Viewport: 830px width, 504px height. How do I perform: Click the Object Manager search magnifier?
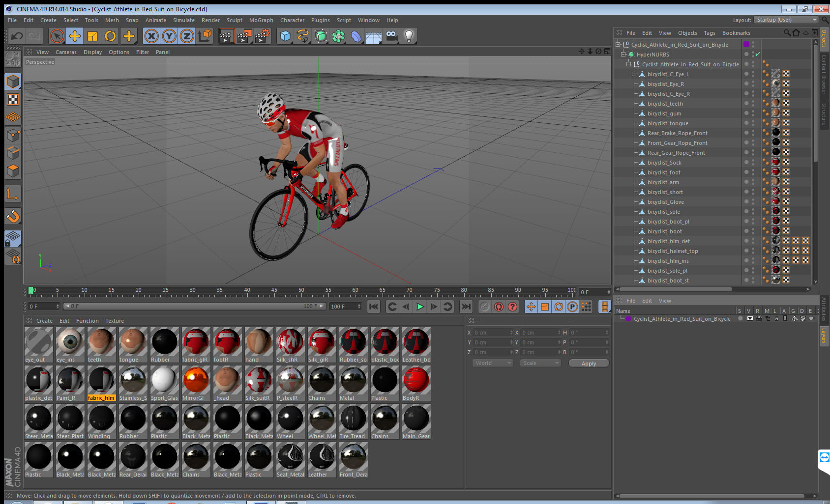tap(787, 33)
